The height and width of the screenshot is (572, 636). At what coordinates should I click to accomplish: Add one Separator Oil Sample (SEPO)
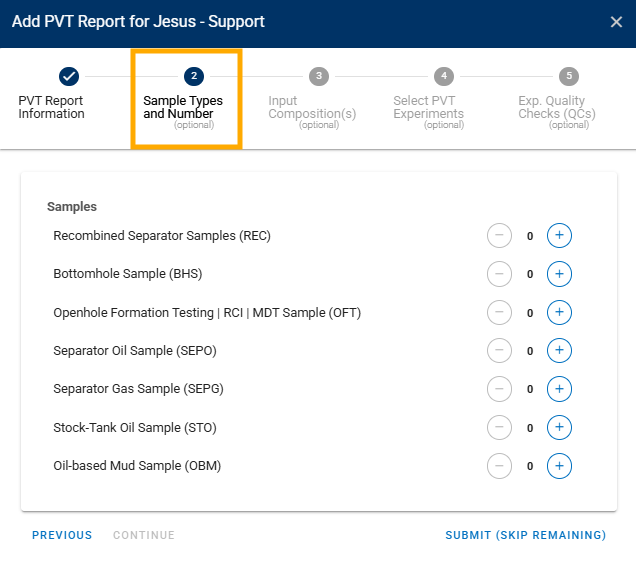pos(559,351)
